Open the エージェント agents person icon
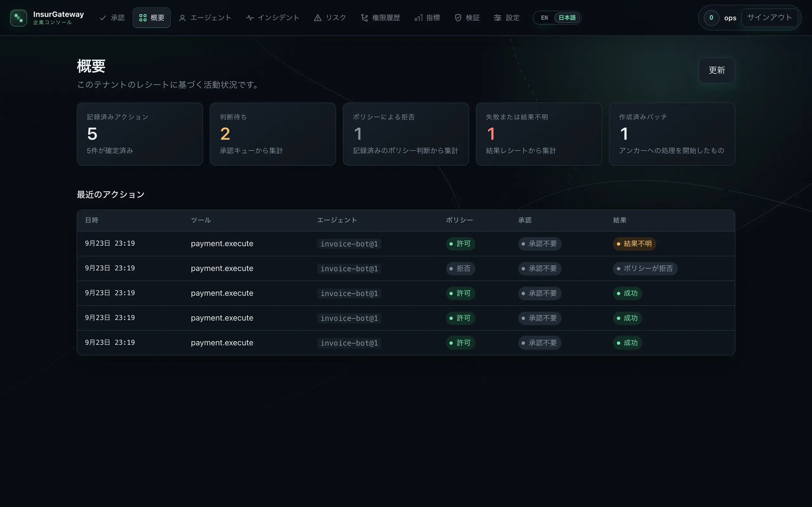The height and width of the screenshot is (507, 812). click(x=182, y=18)
